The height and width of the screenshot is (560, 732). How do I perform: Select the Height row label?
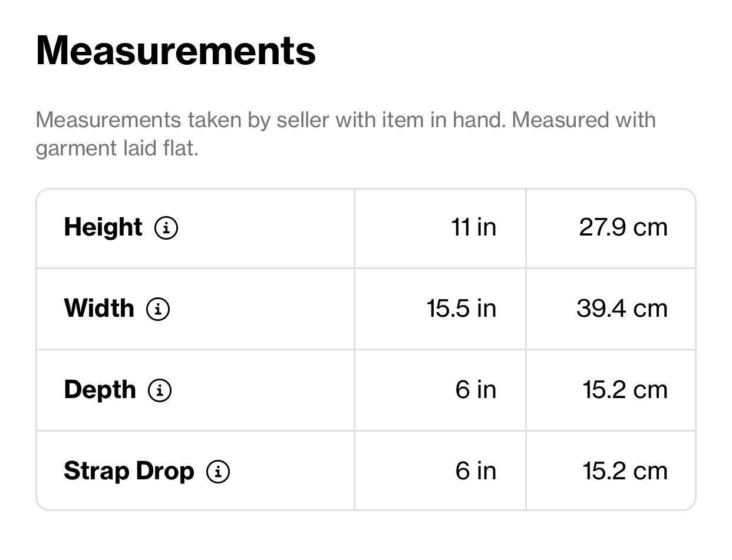[x=103, y=227]
